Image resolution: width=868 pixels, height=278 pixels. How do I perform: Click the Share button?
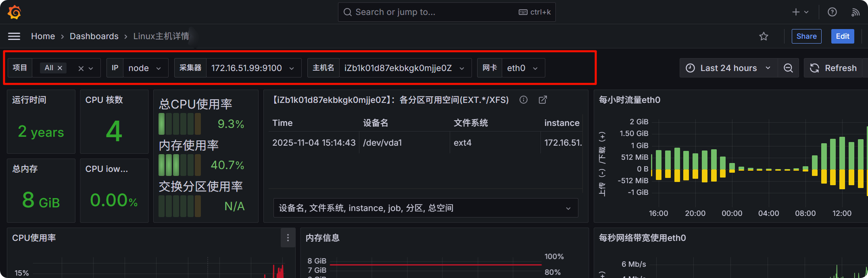(x=806, y=36)
